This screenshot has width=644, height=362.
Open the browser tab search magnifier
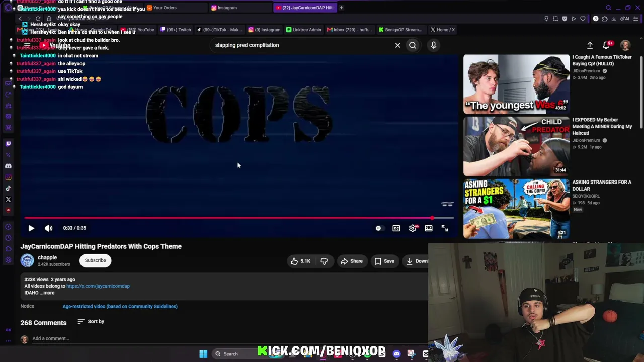click(608, 8)
